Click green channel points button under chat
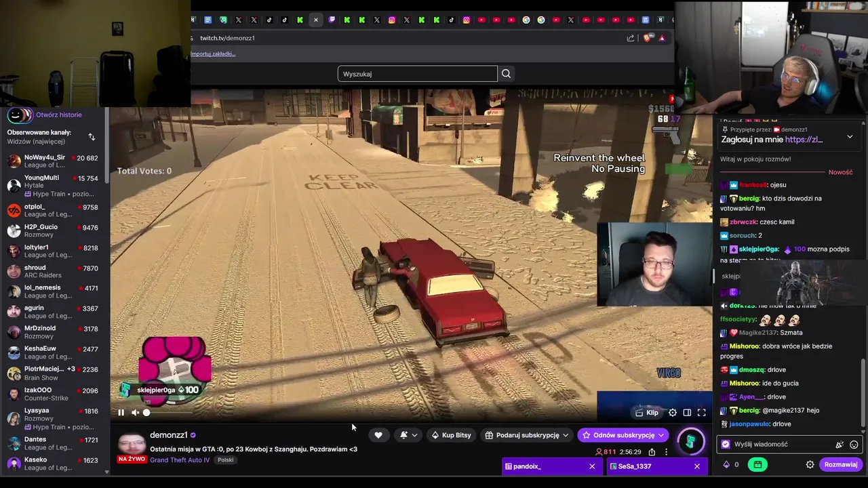 (757, 464)
